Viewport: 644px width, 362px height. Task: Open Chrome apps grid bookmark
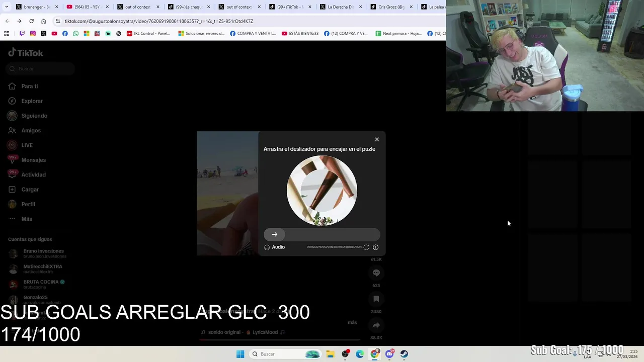(7, 34)
